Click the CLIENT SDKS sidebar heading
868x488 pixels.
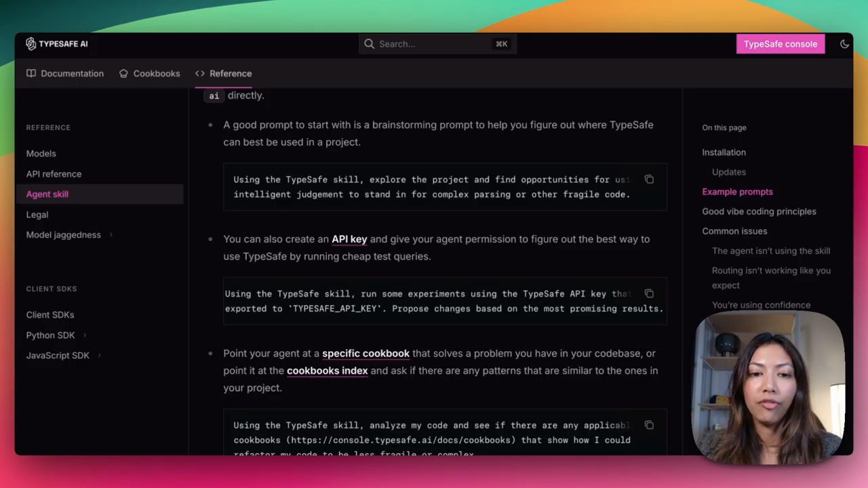(x=52, y=289)
